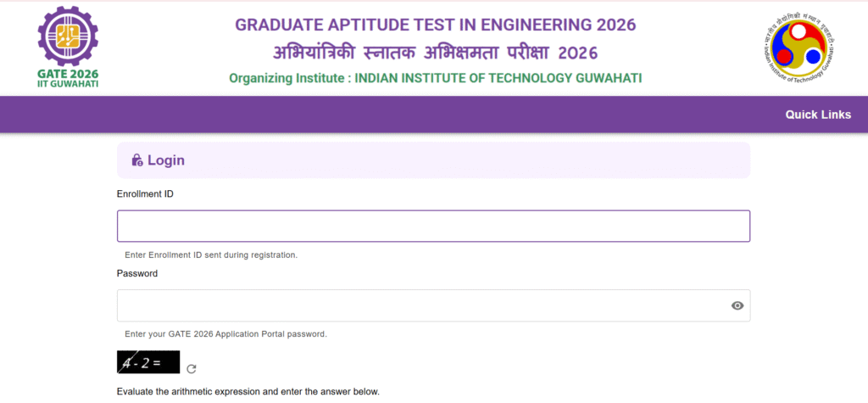The image size is (868, 403).
Task: Click the "Enrollment ID" field label
Action: pos(145,194)
